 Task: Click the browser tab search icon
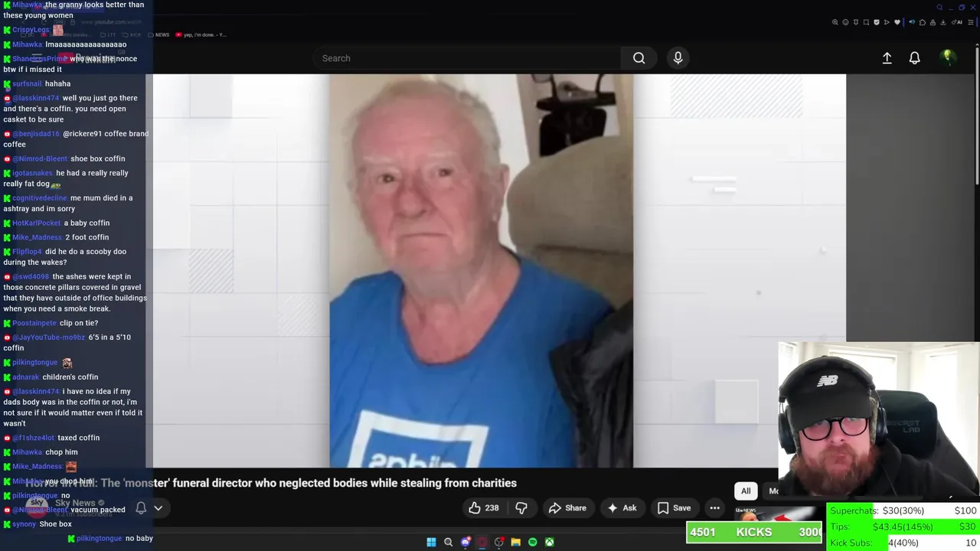[x=939, y=8]
